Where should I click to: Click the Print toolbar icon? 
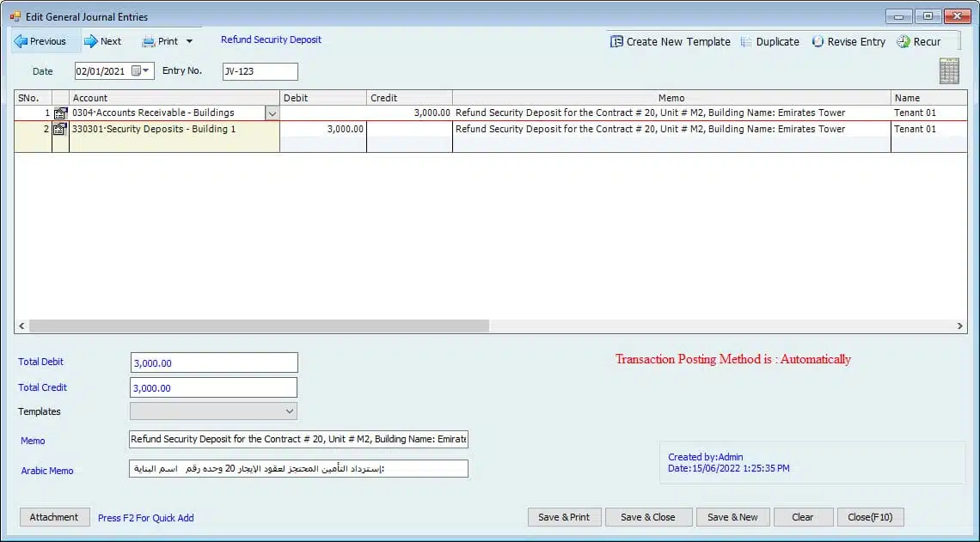click(x=150, y=41)
